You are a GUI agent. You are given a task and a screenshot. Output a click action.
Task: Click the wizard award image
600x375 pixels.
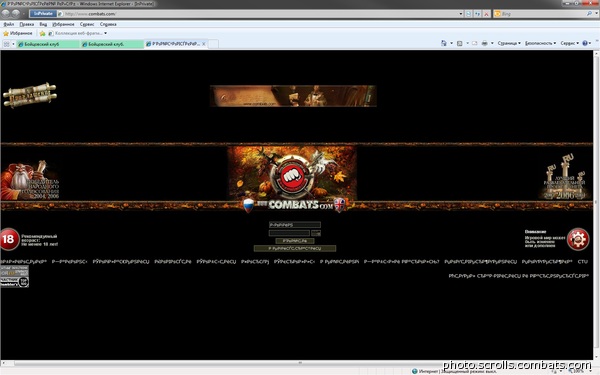tap(30, 180)
